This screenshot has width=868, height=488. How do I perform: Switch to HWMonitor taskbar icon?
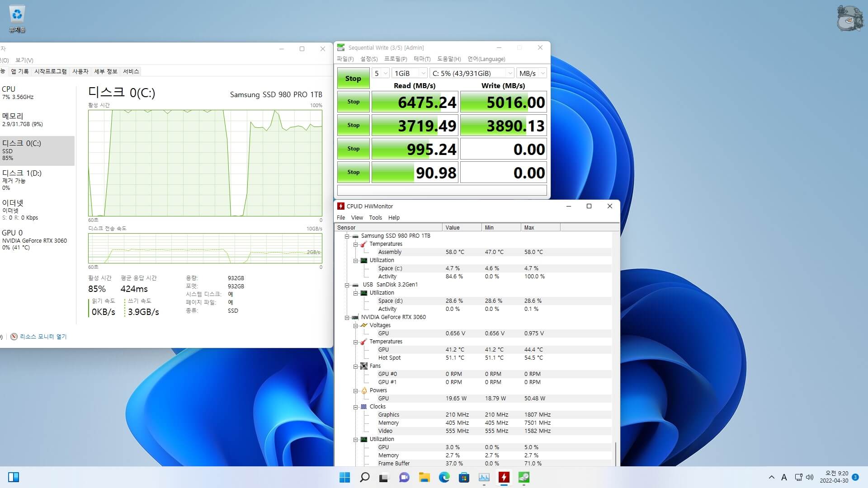(504, 477)
